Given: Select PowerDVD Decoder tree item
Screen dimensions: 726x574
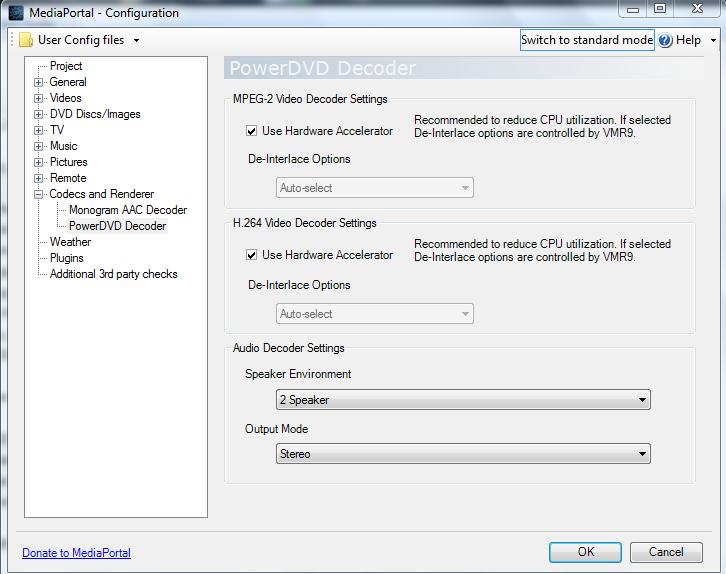Looking at the screenshot, I should (x=118, y=226).
